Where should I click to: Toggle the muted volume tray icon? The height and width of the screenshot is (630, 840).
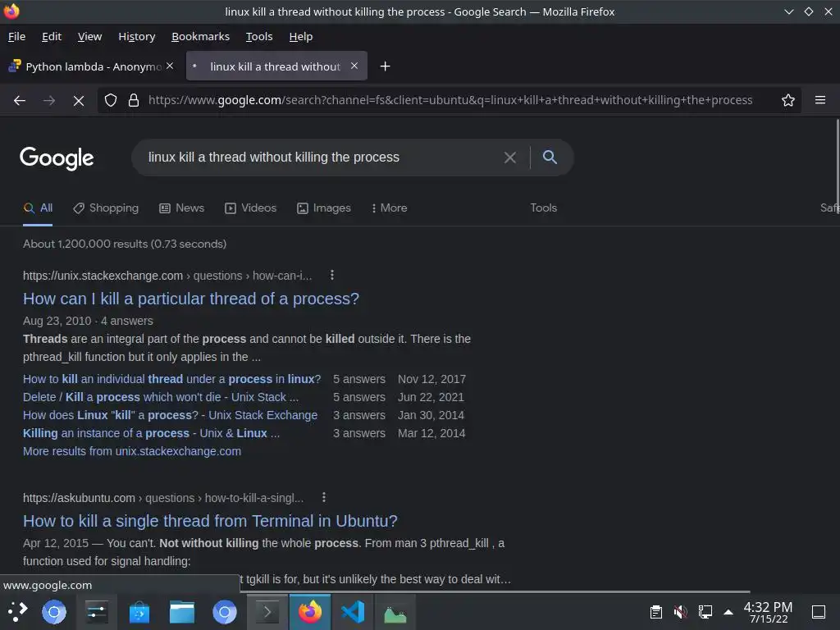click(x=680, y=612)
